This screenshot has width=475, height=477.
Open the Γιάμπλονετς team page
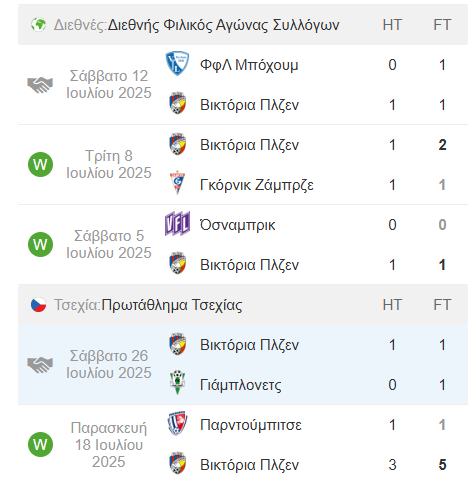coord(241,385)
